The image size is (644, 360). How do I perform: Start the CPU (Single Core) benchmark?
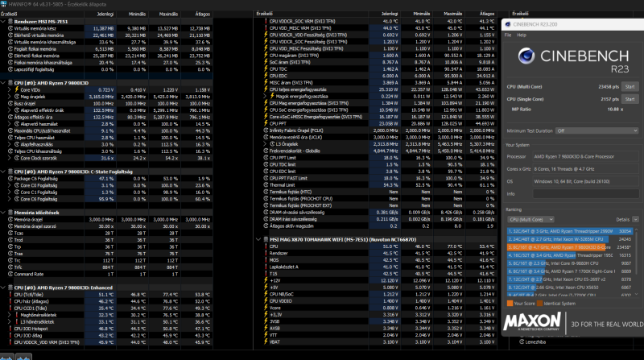(630, 99)
